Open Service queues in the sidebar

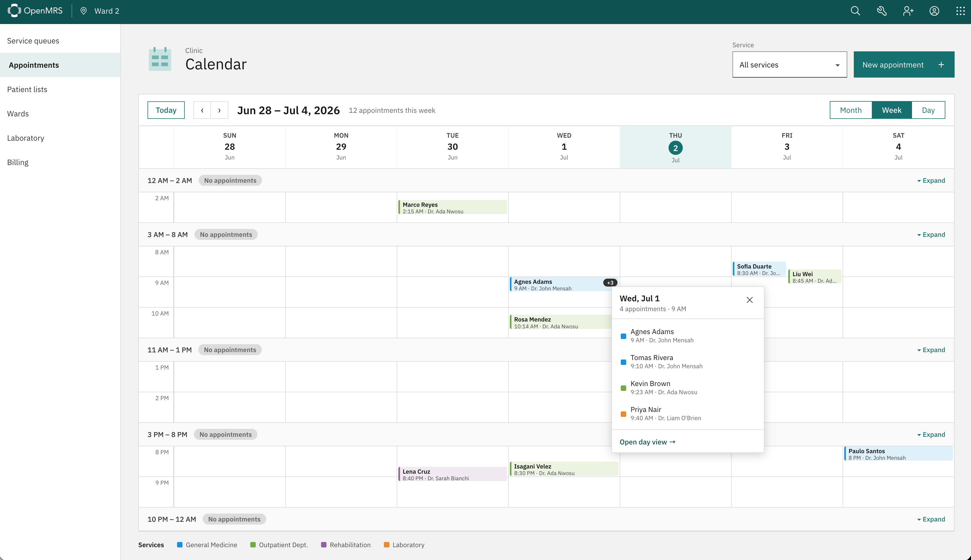60,41
